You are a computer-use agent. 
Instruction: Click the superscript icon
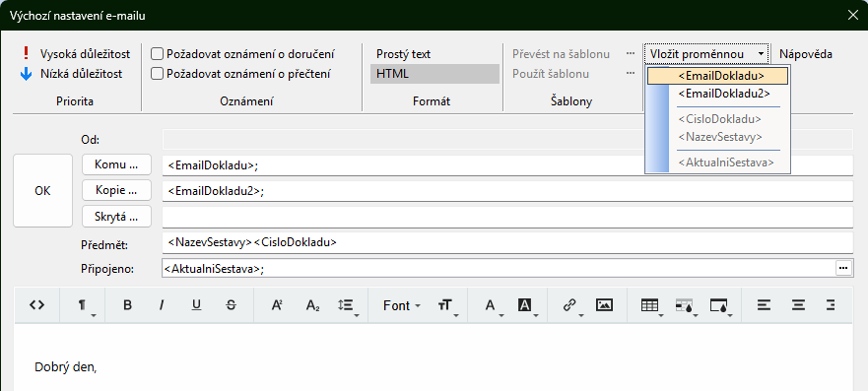click(x=277, y=305)
